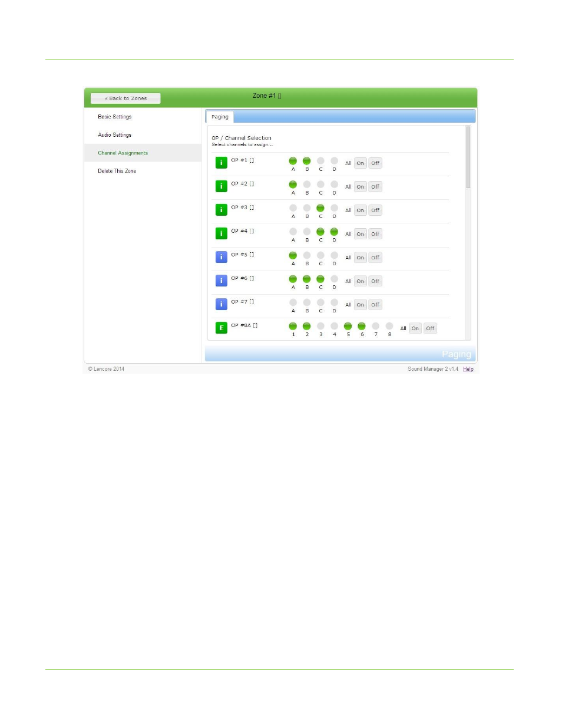
Task: Turn all channels On for OP #2
Action: point(361,187)
